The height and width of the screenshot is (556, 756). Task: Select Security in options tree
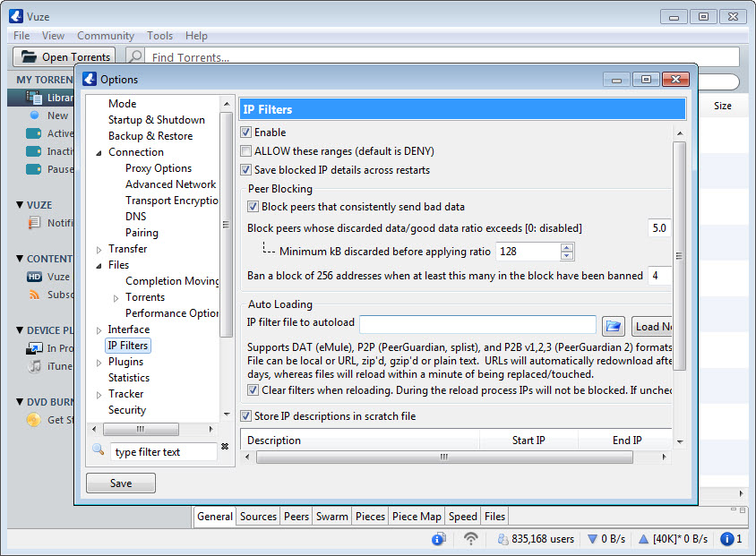(x=127, y=410)
